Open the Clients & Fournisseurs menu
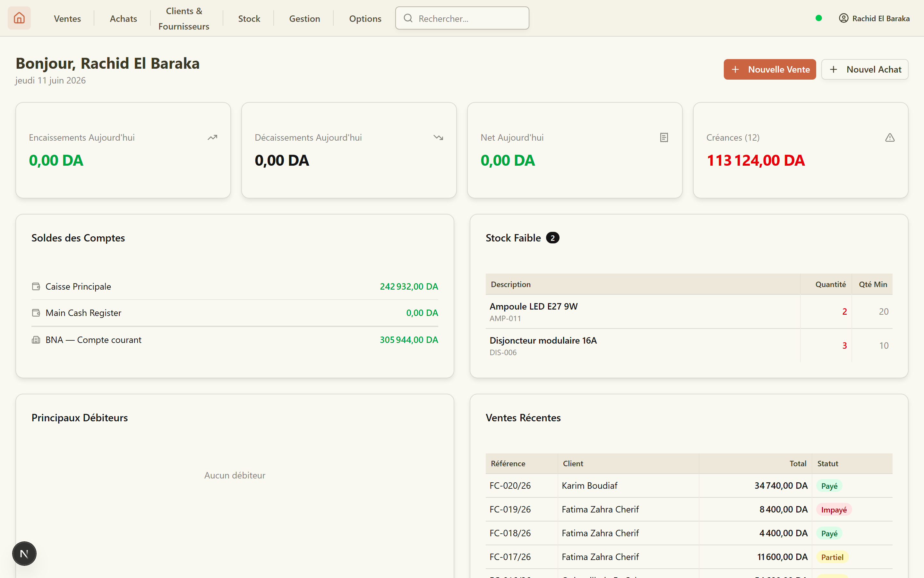924x578 pixels. [184, 18]
